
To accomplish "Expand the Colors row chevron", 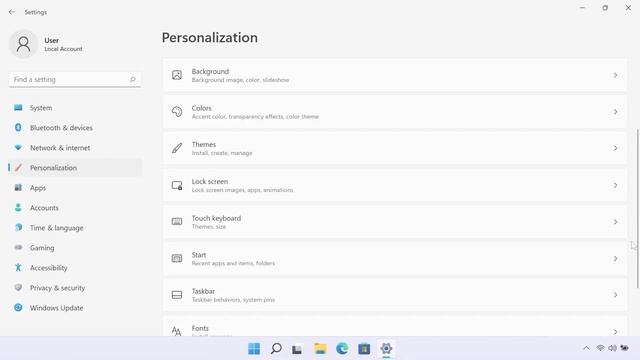I will pyautogui.click(x=615, y=112).
